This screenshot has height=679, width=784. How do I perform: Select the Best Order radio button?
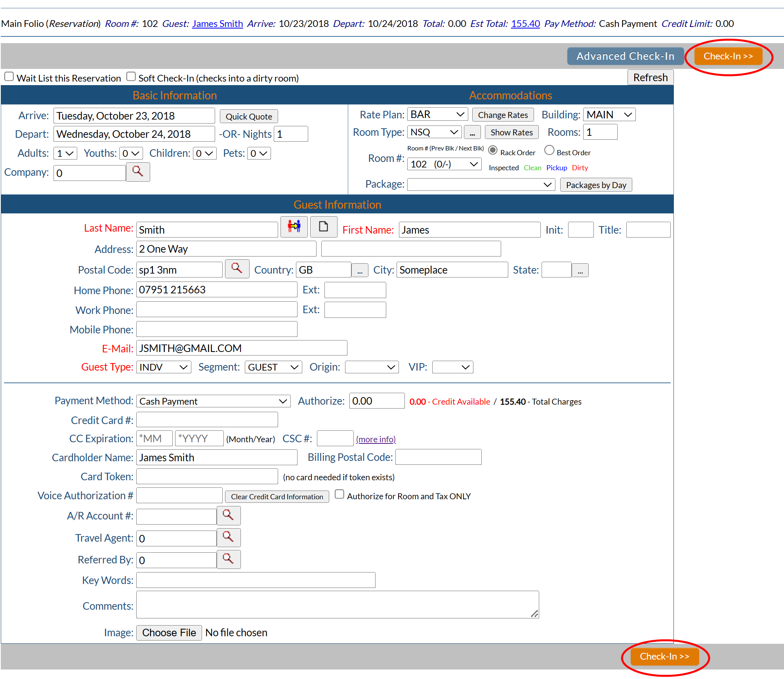pyautogui.click(x=549, y=150)
